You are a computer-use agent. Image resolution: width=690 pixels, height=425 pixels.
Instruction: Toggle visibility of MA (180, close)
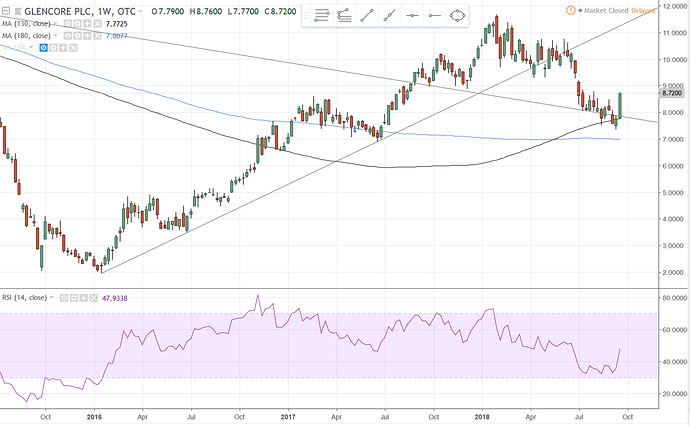66,34
